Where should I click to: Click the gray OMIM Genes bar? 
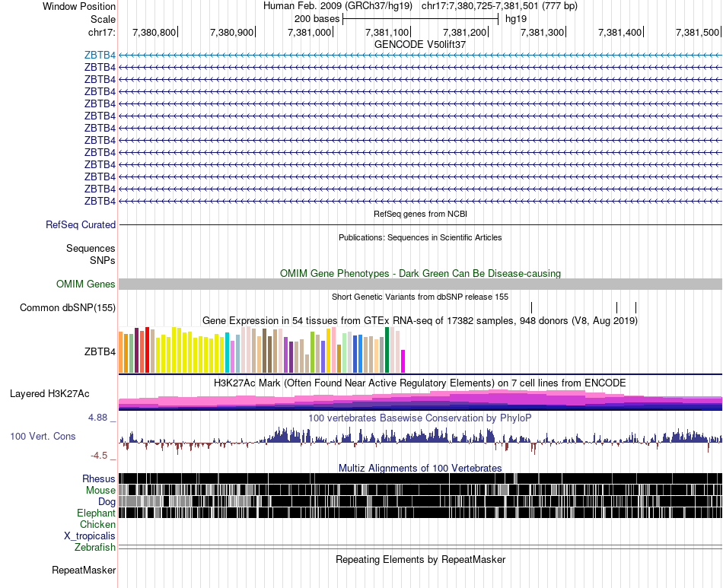421,284
